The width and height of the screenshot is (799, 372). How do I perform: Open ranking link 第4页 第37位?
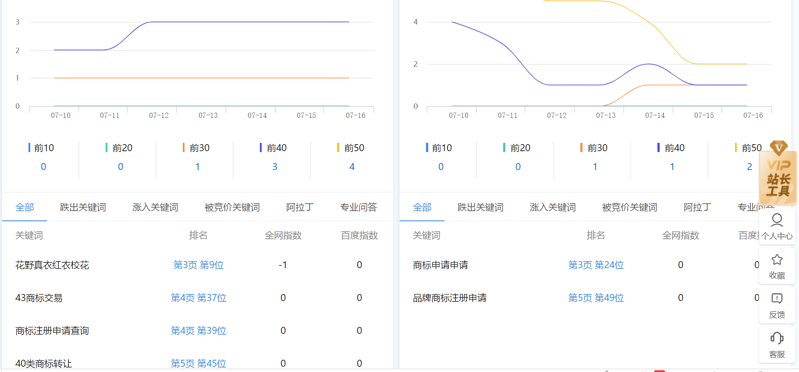pos(199,298)
